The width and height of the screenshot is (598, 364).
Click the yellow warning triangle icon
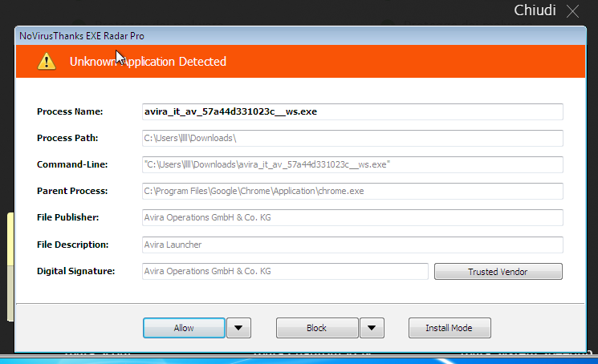click(x=47, y=61)
